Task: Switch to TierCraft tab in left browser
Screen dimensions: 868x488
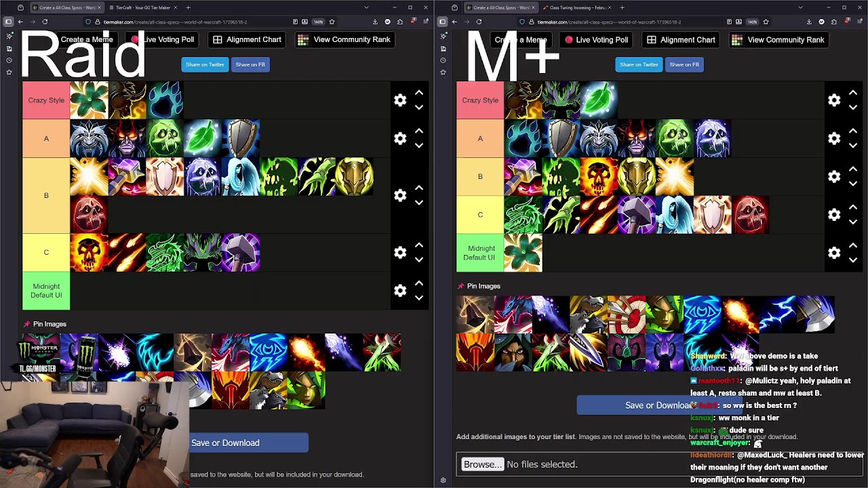Action: pyautogui.click(x=142, y=7)
